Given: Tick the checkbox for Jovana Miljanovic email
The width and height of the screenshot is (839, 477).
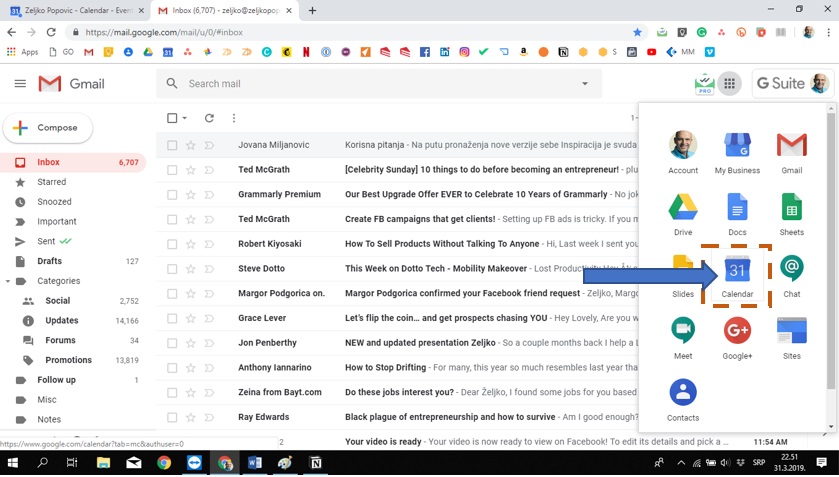Looking at the screenshot, I should coord(172,145).
